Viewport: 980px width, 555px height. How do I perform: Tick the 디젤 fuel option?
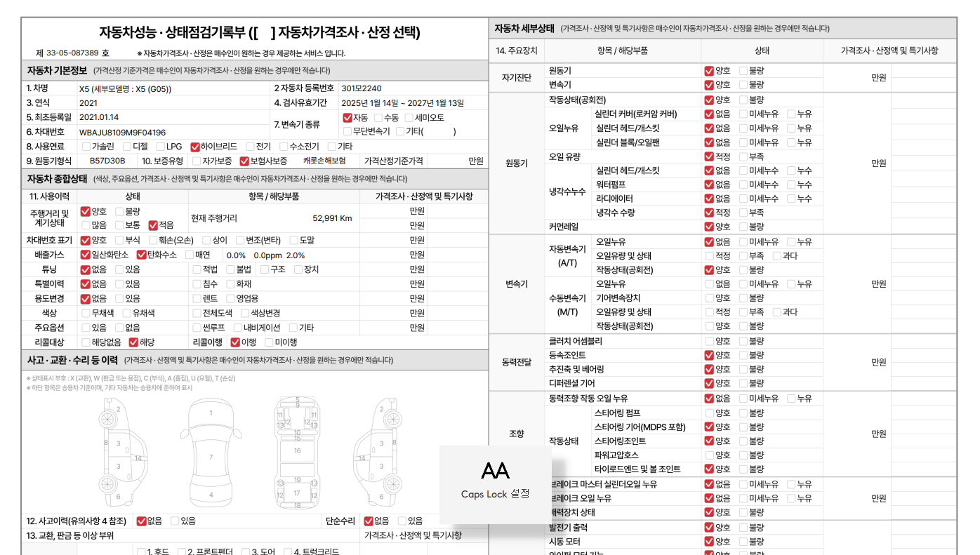point(127,147)
